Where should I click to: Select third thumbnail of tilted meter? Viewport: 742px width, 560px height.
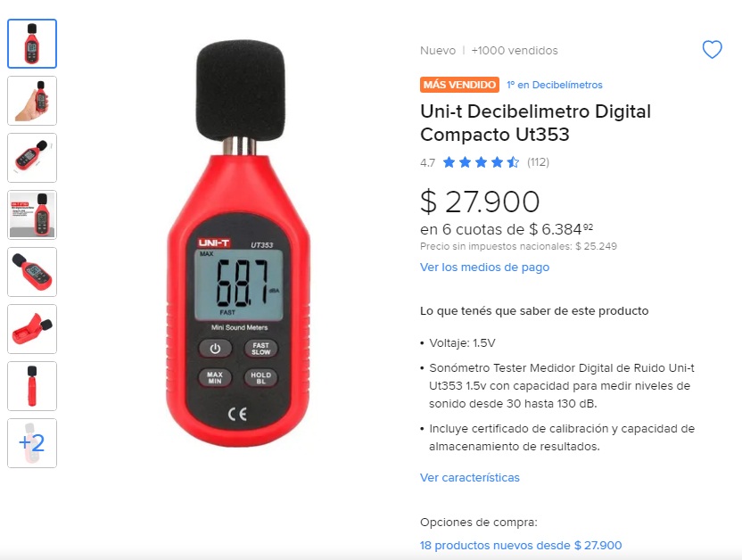coord(32,158)
